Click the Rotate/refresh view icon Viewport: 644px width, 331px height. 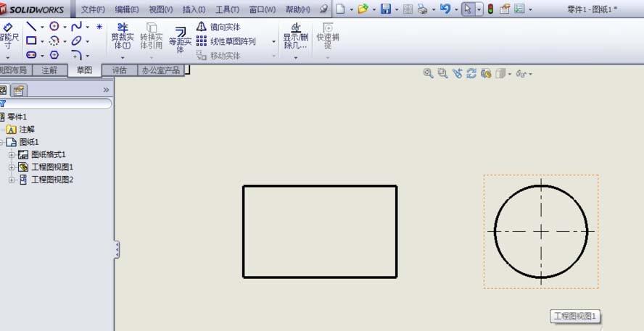[471, 73]
